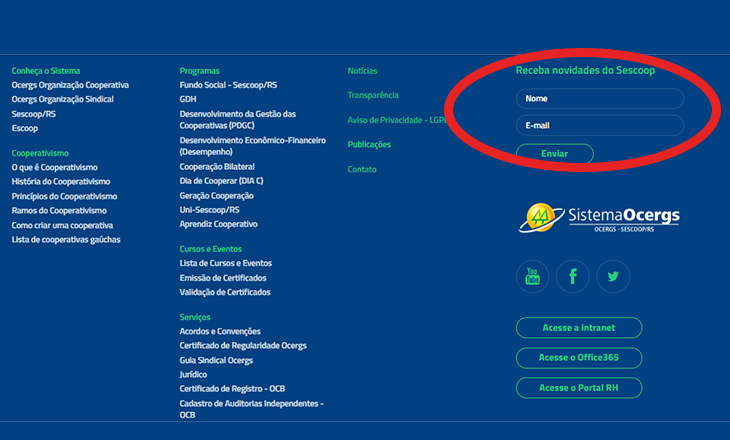Click the Sistema Ocergs logo

pos(600,217)
